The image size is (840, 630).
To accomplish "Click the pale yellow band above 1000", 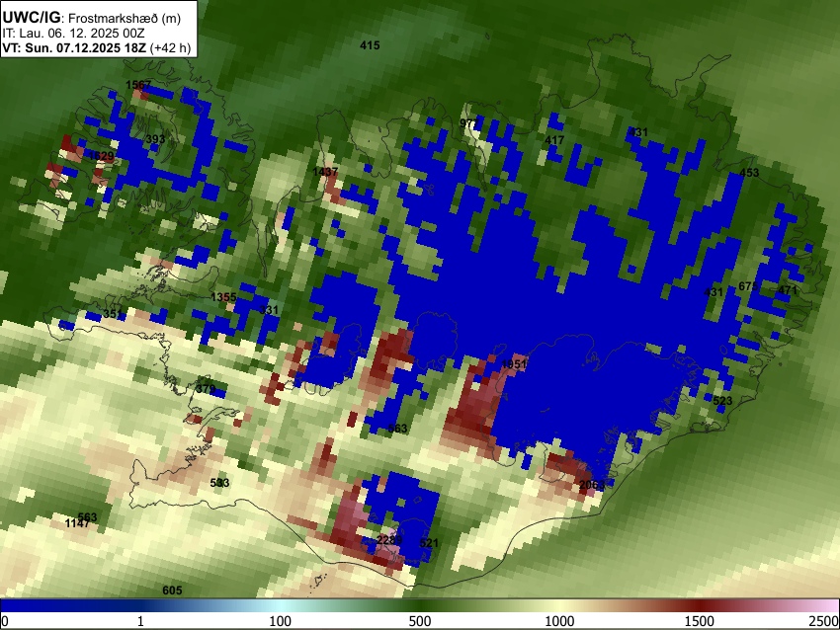I will tap(559, 605).
